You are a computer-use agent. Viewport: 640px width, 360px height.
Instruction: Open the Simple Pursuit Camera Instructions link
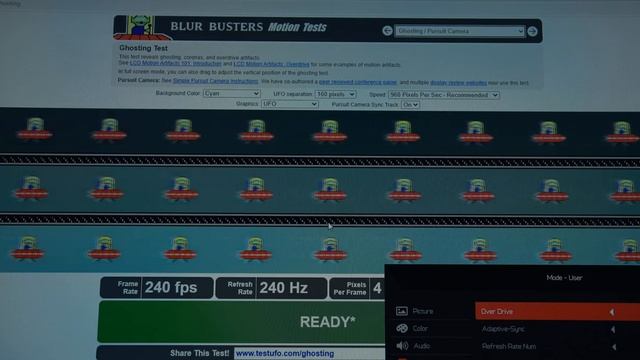pos(216,81)
